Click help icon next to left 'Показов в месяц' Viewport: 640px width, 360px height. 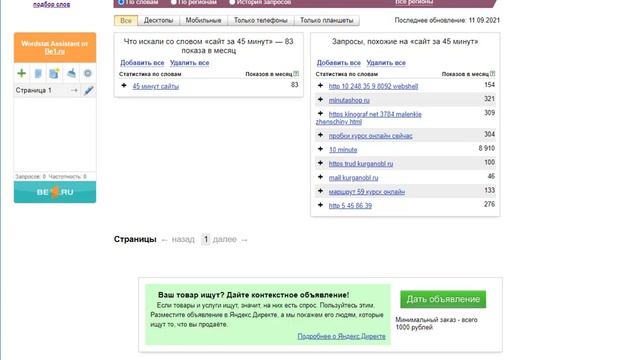296,73
